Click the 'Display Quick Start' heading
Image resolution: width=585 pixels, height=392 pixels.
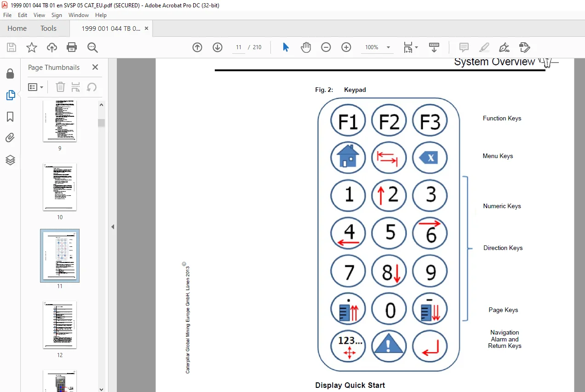(350, 385)
